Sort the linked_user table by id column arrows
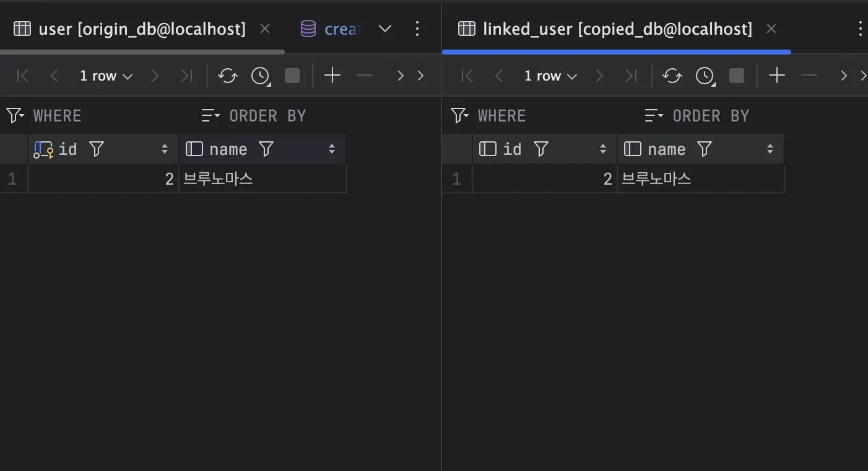 click(603, 149)
